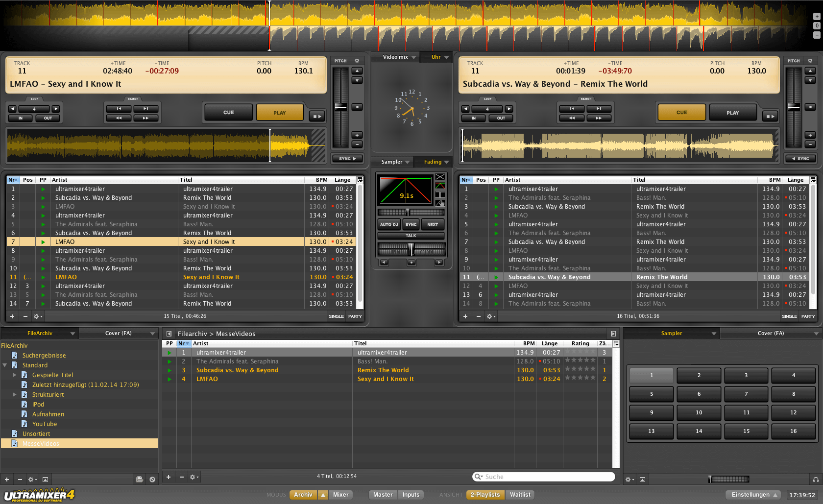Viewport: 823px width, 504px height.
Task: Select the 2-Playlists view
Action: [485, 495]
